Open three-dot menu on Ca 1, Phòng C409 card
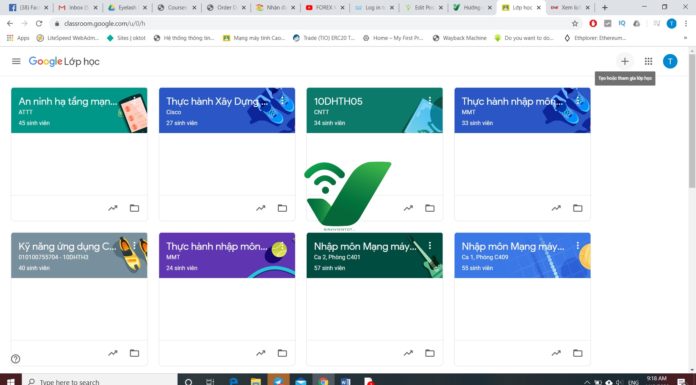 (x=577, y=246)
